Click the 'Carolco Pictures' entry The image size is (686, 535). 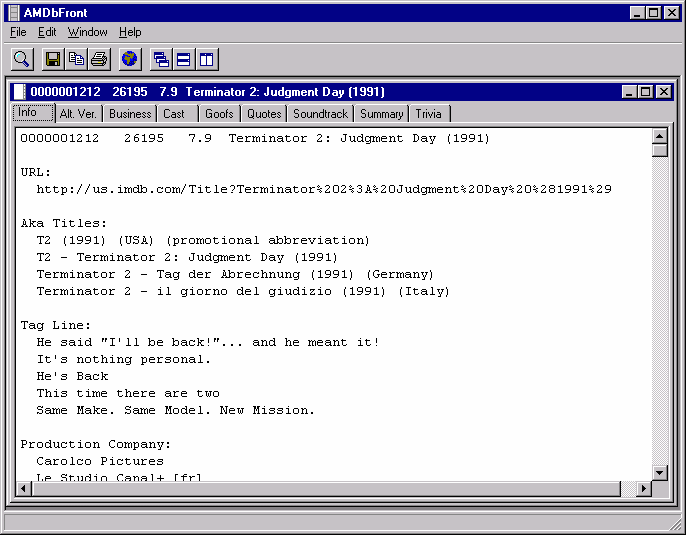point(100,461)
